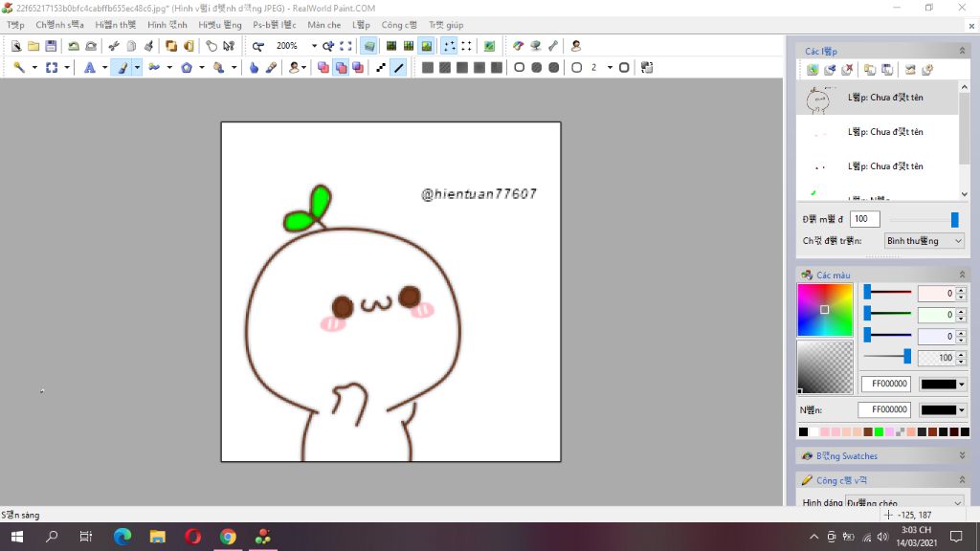Toggle the paint-under blending mode icon
Image resolution: width=980 pixels, height=551 pixels.
click(358, 68)
